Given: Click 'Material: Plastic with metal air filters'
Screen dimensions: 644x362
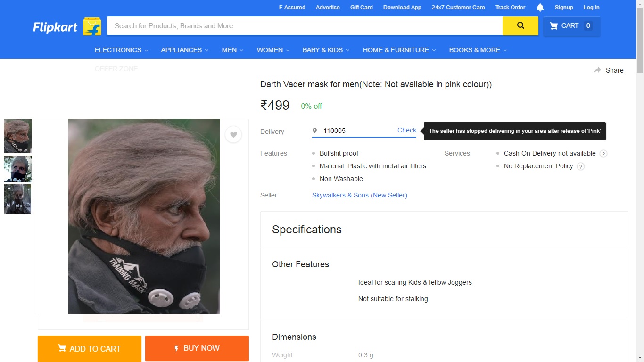Looking at the screenshot, I should pyautogui.click(x=373, y=166).
